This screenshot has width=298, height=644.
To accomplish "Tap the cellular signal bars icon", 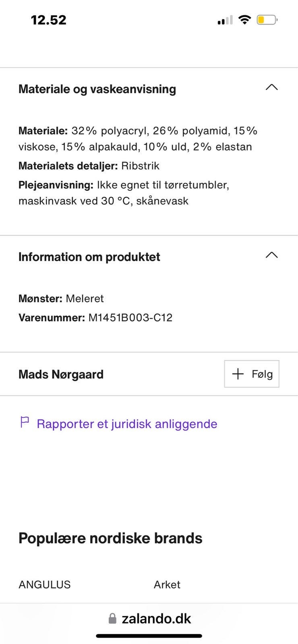I will coord(225,20).
